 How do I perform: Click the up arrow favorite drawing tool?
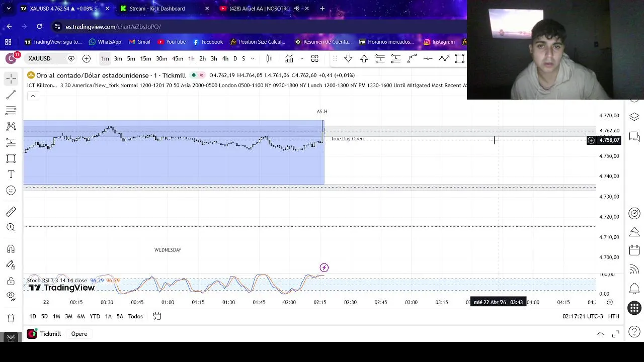tap(364, 59)
